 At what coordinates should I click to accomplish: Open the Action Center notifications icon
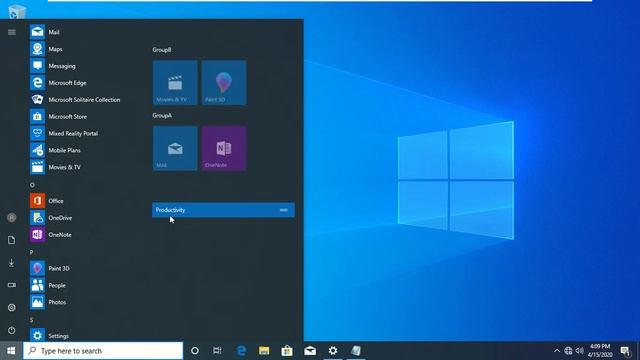(625, 351)
